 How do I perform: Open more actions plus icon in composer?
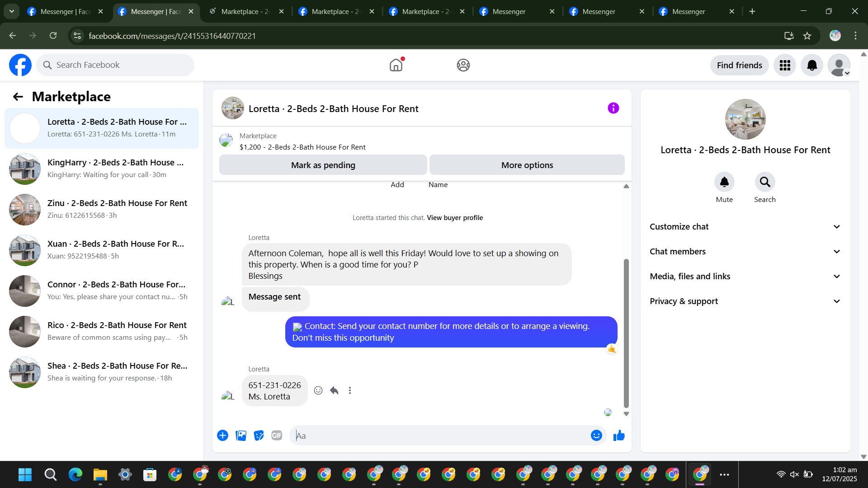click(222, 436)
